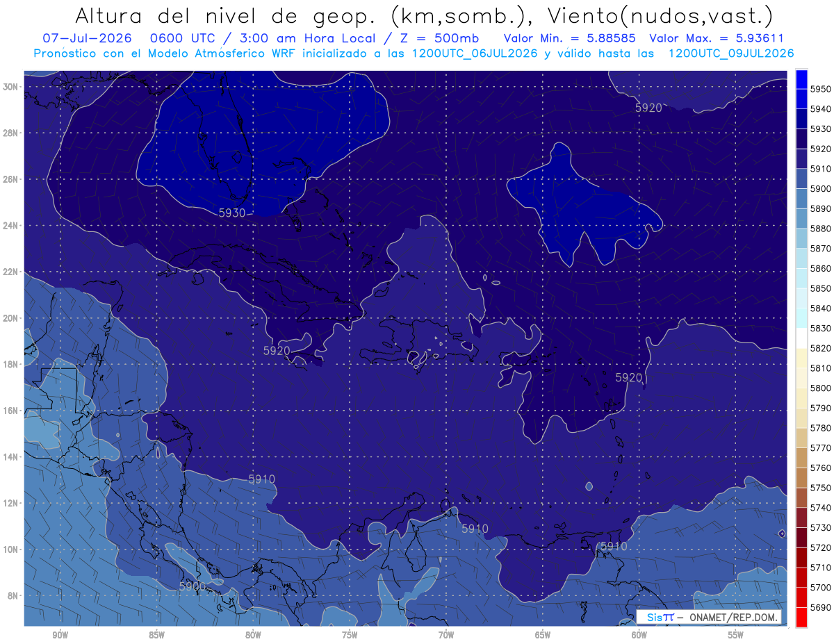Click the 5950 value on the color scale
The image size is (834, 644).
(821, 89)
